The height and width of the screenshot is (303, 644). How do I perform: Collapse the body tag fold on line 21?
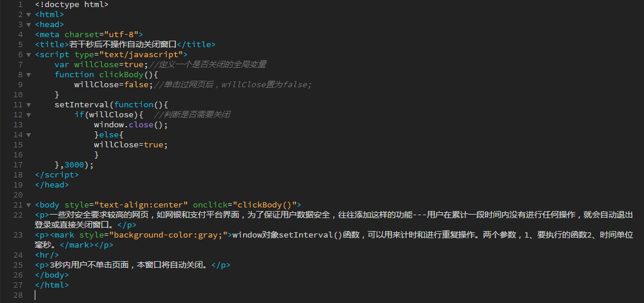28,205
